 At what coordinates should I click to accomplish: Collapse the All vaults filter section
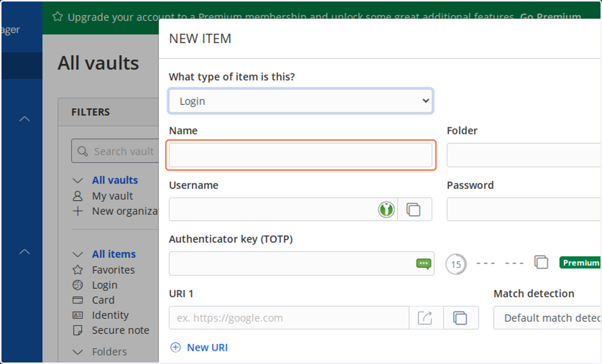[x=78, y=180]
